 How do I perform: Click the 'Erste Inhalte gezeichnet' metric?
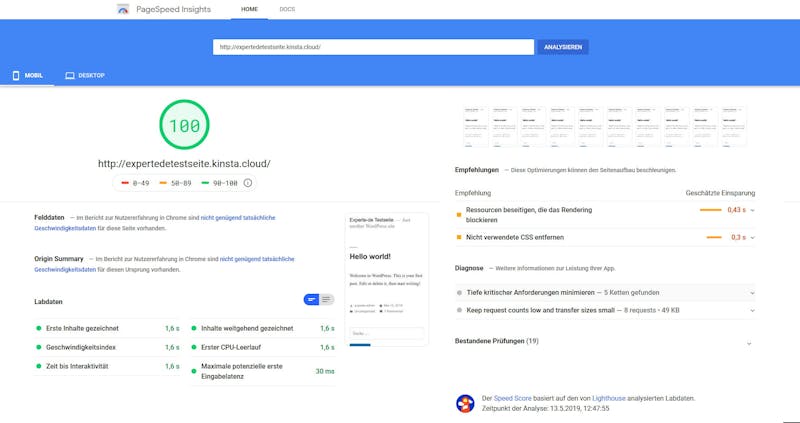(x=107, y=329)
